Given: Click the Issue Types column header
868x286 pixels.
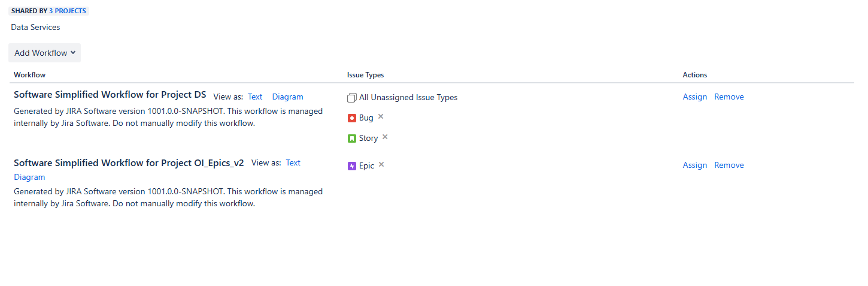Looking at the screenshot, I should click(x=366, y=75).
